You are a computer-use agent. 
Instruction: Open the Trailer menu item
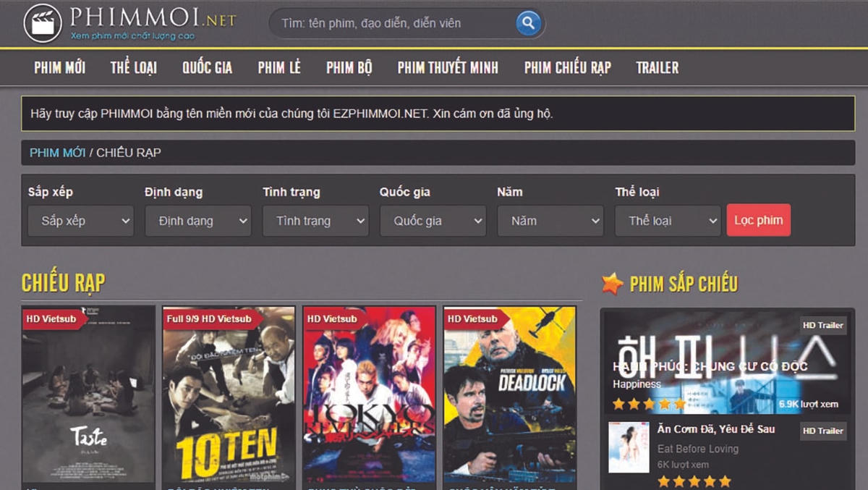click(x=658, y=68)
